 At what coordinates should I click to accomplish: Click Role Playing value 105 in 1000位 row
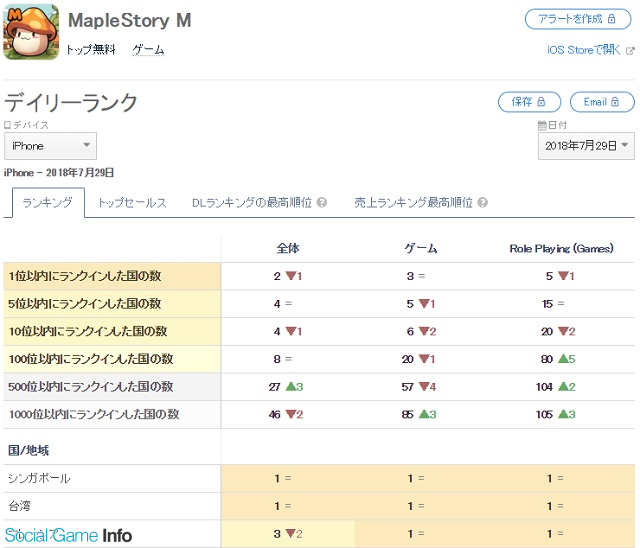(544, 415)
